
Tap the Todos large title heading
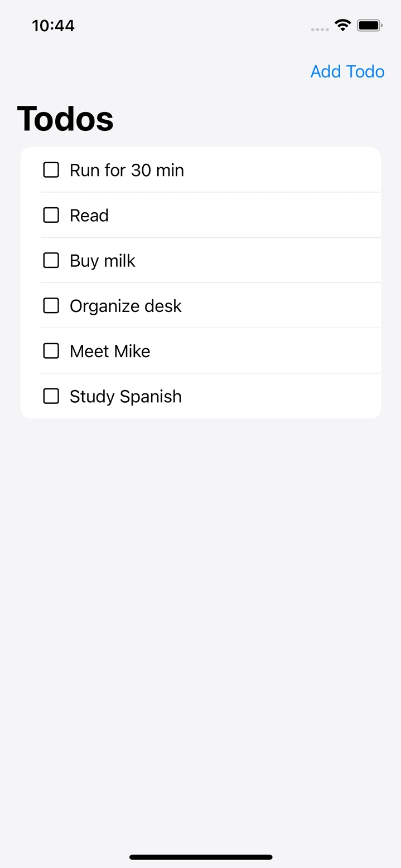coord(65,118)
